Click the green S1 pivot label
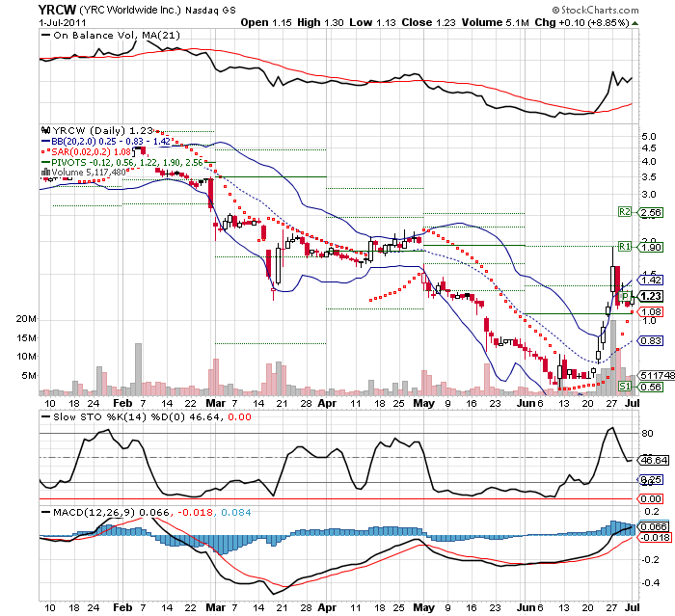 (x=624, y=387)
